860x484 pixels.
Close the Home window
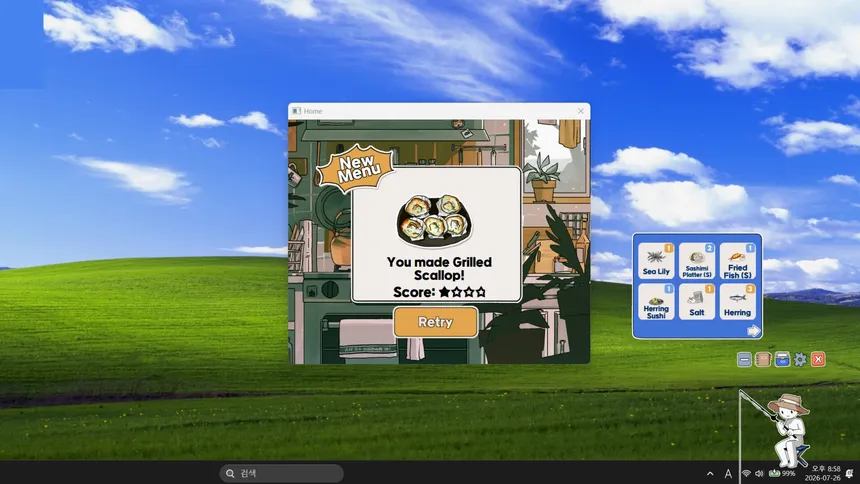(x=581, y=111)
